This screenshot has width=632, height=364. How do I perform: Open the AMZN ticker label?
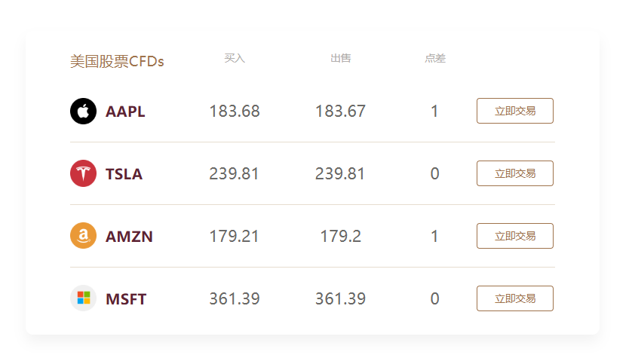[129, 237]
